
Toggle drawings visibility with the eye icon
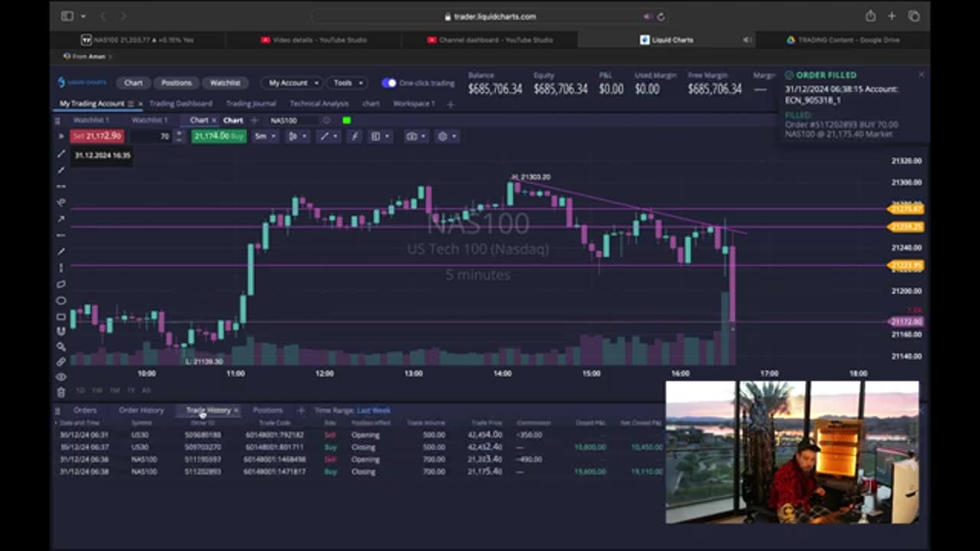pyautogui.click(x=61, y=377)
